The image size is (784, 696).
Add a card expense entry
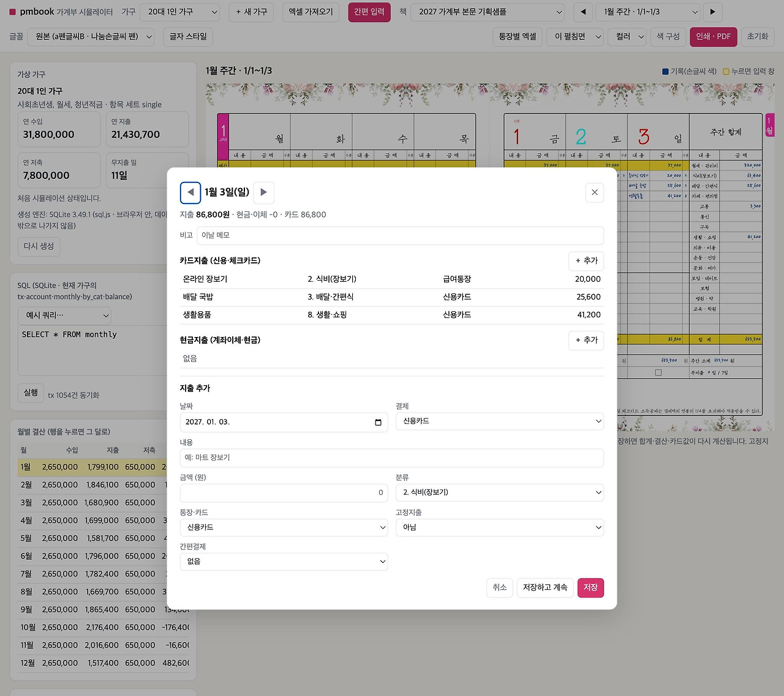tap(586, 261)
